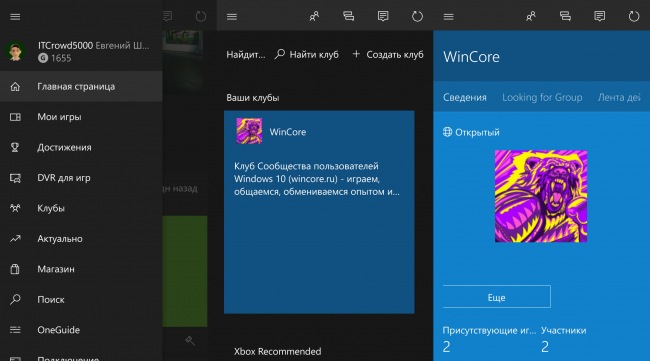Open friends icon in WinCore panel toolbar
This screenshot has height=361, width=650.
tap(531, 16)
